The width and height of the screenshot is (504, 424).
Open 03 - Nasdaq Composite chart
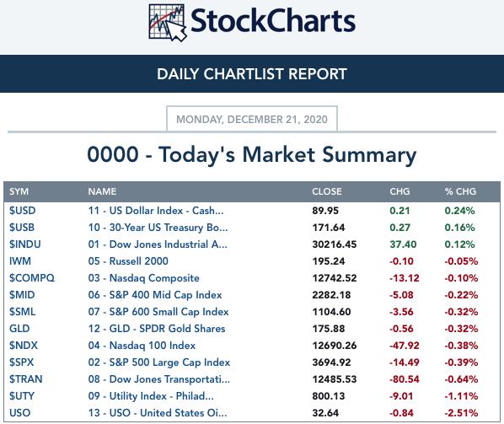pos(143,278)
